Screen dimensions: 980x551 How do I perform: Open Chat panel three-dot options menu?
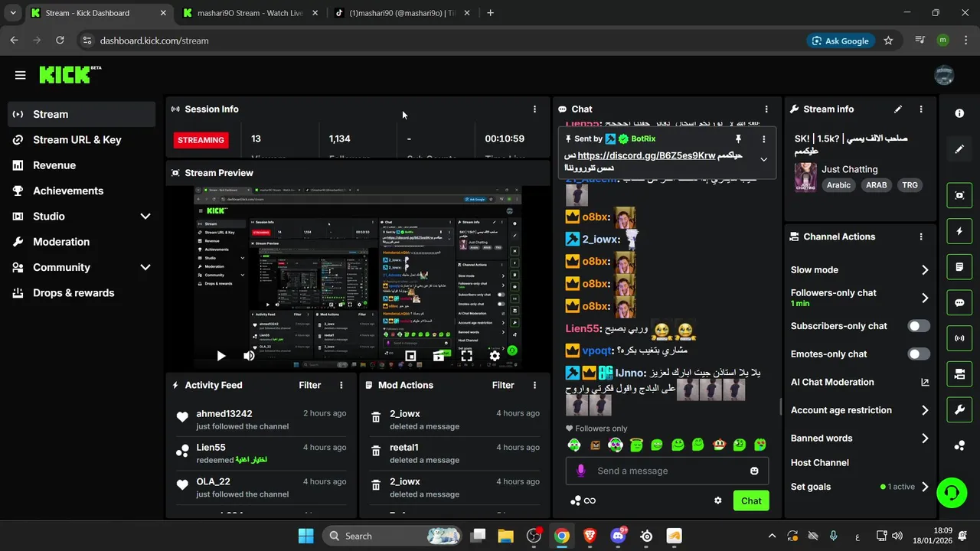[x=766, y=109]
